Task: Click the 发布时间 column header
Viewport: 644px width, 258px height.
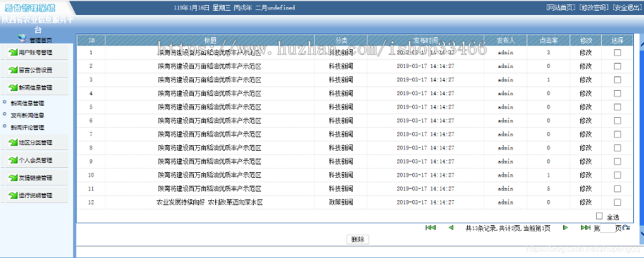Action: pos(426,40)
